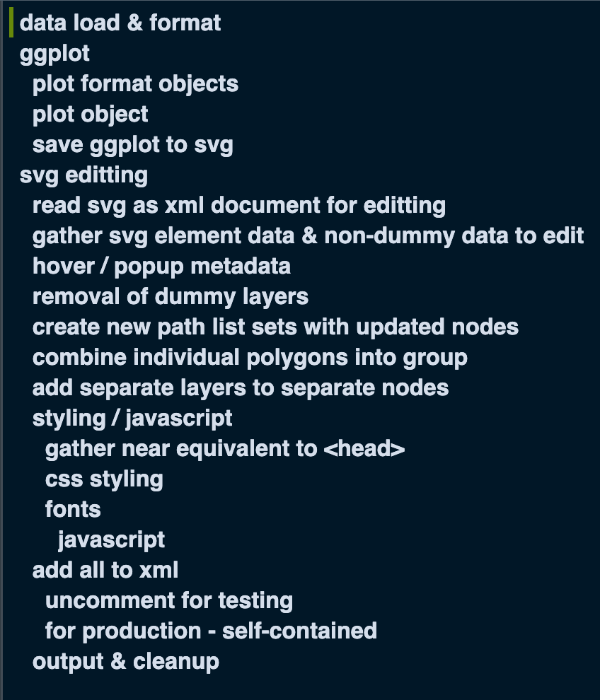
Task: Go to 'plot format objects' section
Action: pyautogui.click(x=135, y=83)
